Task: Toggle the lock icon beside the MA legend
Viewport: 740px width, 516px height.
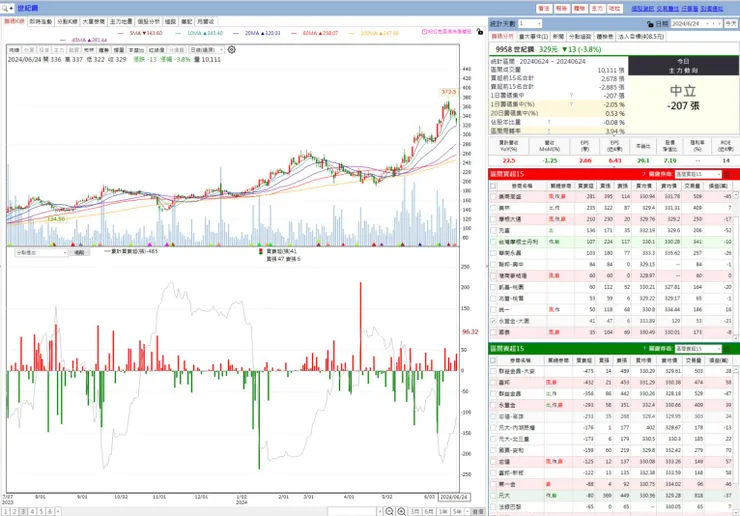Action: click(x=480, y=32)
